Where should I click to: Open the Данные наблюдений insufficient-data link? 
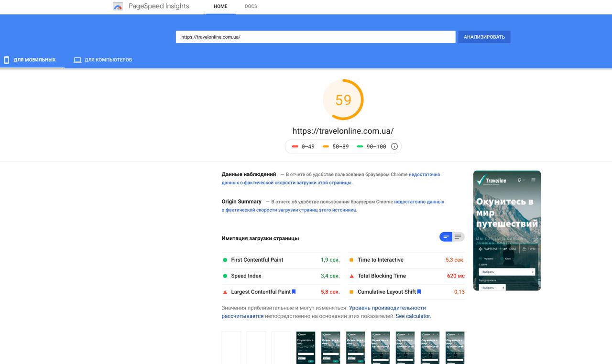(x=330, y=179)
